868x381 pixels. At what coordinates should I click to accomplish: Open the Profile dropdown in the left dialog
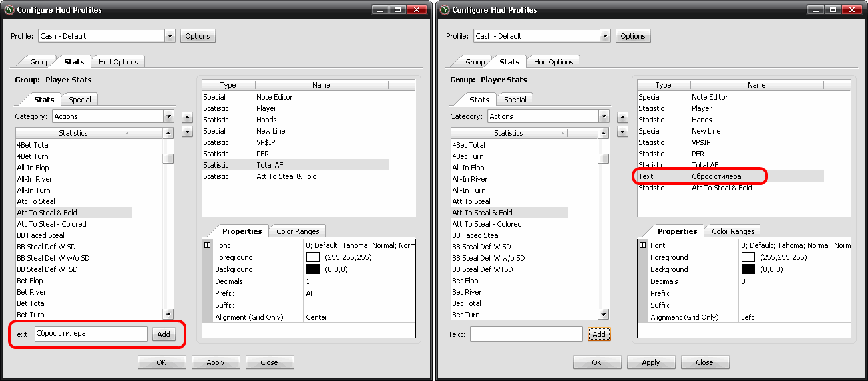(170, 36)
